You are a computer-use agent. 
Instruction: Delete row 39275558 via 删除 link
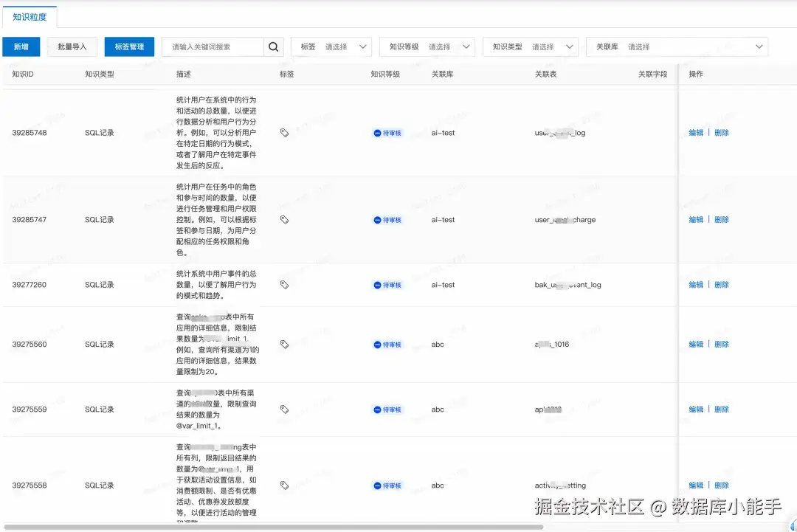(722, 486)
